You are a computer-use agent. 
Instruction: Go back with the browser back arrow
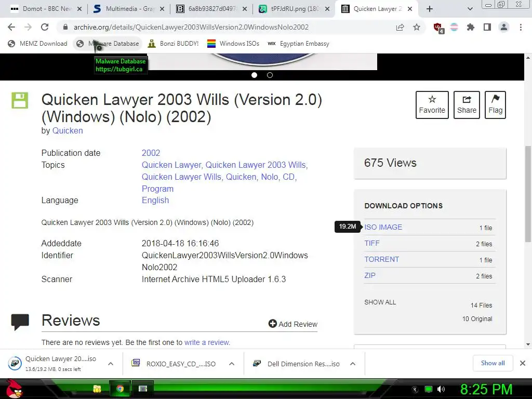pyautogui.click(x=11, y=27)
